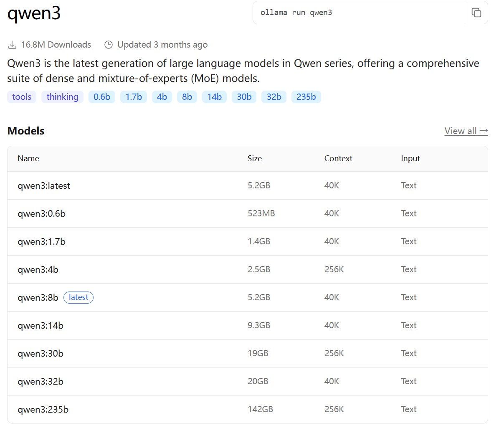Click the 256K context of qwen3:30b
The width and height of the screenshot is (504, 426).
point(334,353)
